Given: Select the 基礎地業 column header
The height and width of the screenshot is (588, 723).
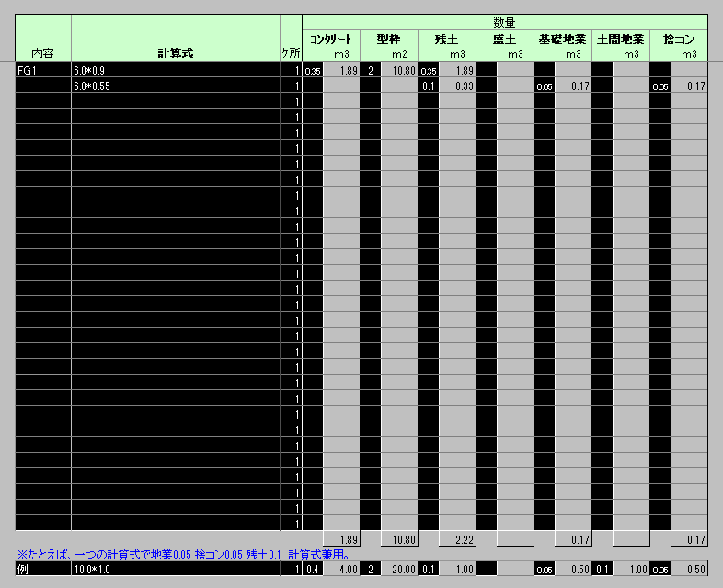Looking at the screenshot, I should coord(562,40).
